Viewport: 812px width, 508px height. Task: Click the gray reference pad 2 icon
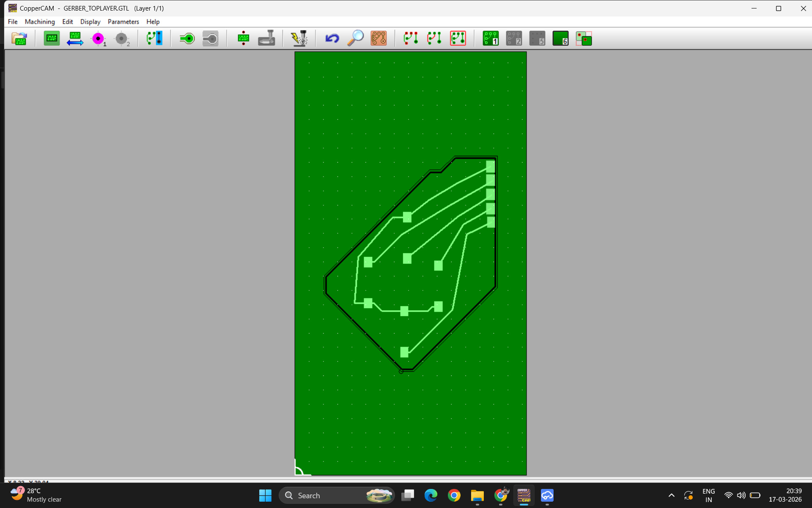[121, 39]
